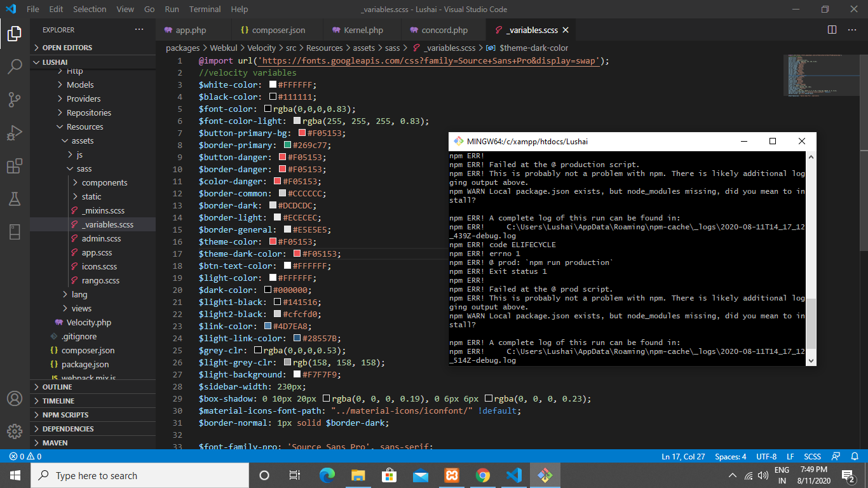
Task: Expand the components folder
Action: [x=93, y=182]
